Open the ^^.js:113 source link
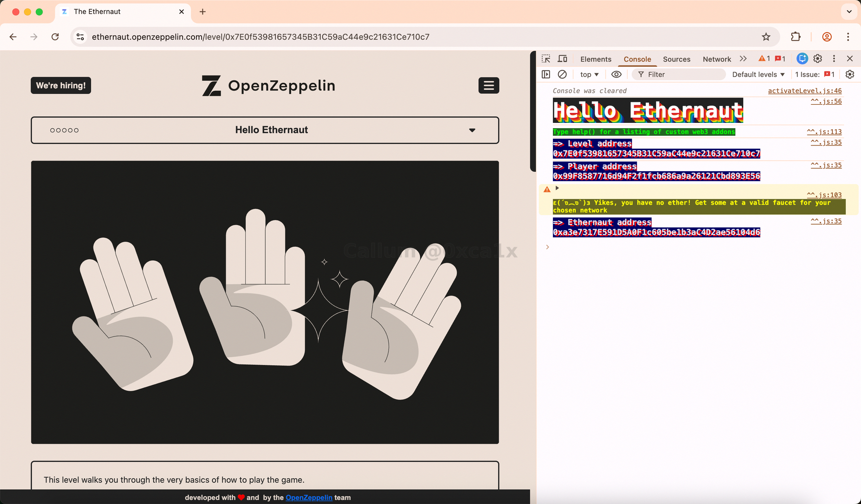 (824, 131)
